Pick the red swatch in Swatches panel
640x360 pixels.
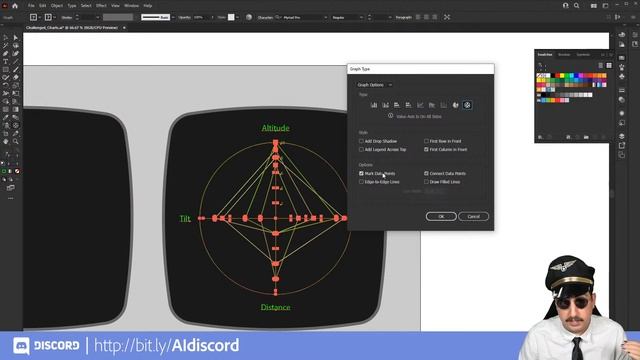point(557,76)
